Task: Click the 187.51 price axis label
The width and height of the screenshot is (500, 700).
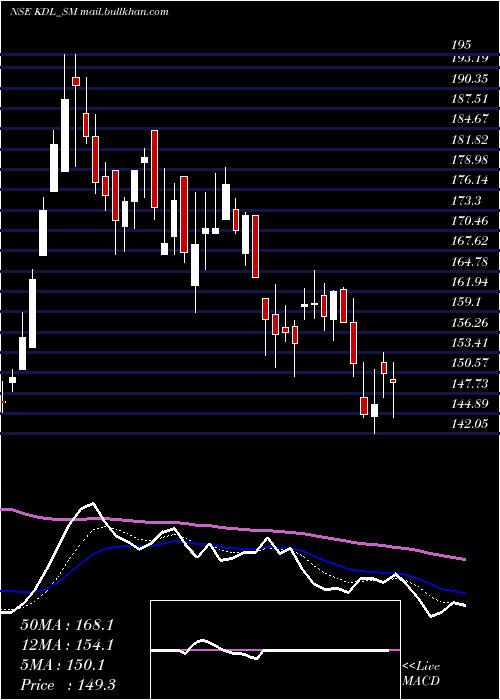Action: point(469,99)
